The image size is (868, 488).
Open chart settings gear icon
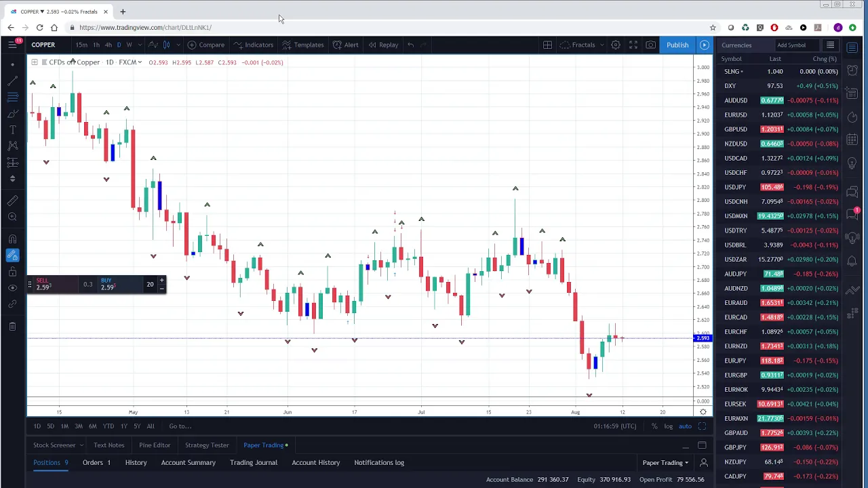[x=616, y=45]
